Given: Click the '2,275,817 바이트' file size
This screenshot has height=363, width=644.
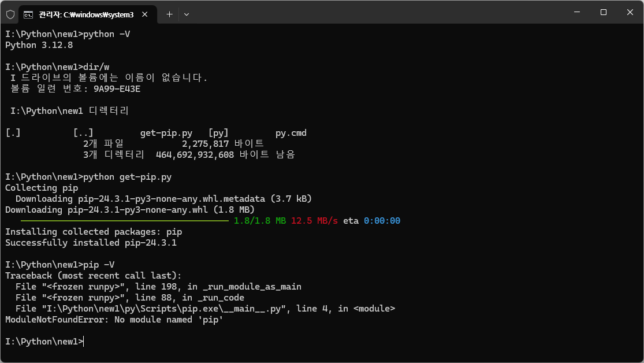Looking at the screenshot, I should click(x=223, y=144).
